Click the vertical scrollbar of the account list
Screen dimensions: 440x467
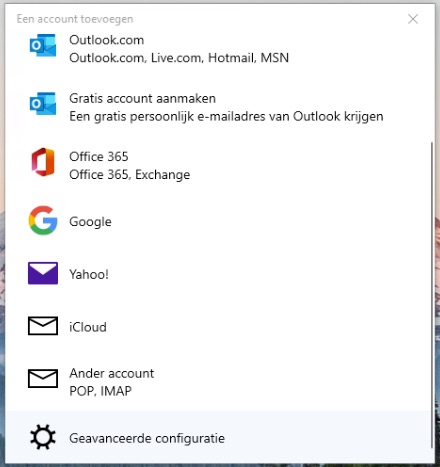pos(432,295)
